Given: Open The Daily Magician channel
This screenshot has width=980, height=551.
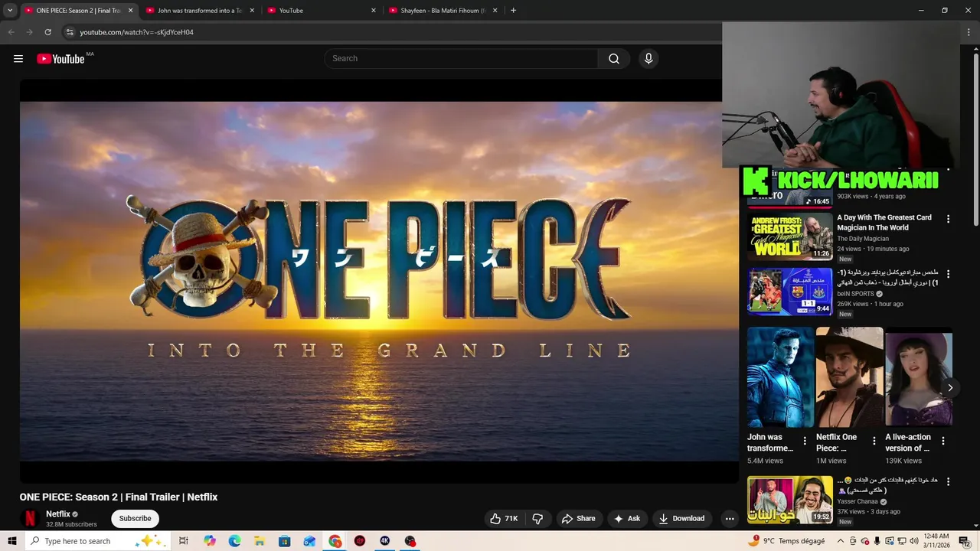Looking at the screenshot, I should [x=863, y=239].
